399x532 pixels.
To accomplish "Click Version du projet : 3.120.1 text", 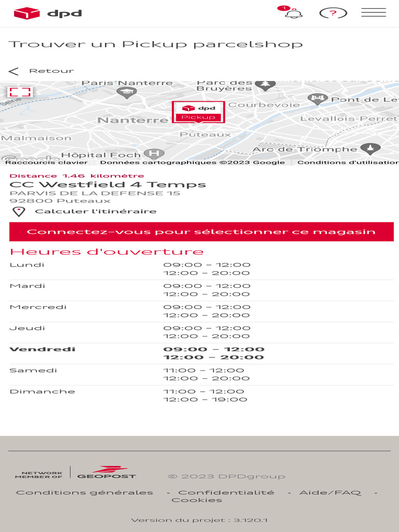I will [x=199, y=520].
